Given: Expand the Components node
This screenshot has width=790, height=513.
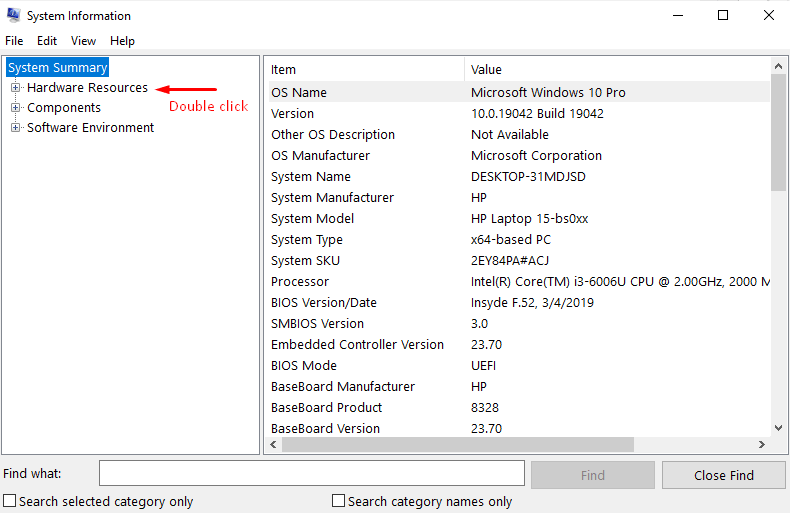Looking at the screenshot, I should pos(16,108).
